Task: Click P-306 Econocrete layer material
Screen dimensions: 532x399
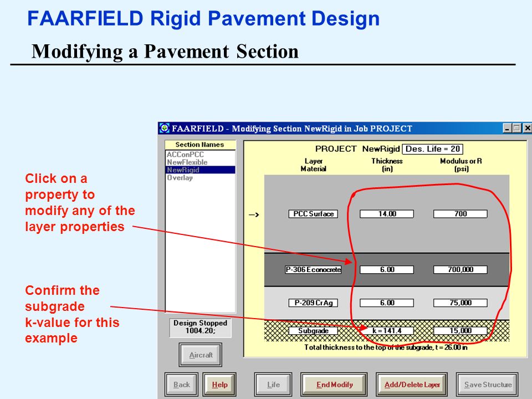Action: [313, 270]
